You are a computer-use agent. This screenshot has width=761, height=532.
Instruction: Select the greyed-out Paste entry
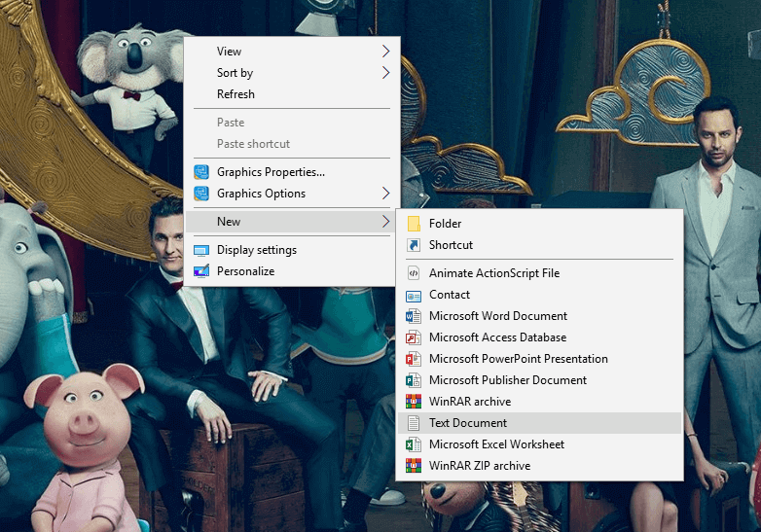point(292,123)
